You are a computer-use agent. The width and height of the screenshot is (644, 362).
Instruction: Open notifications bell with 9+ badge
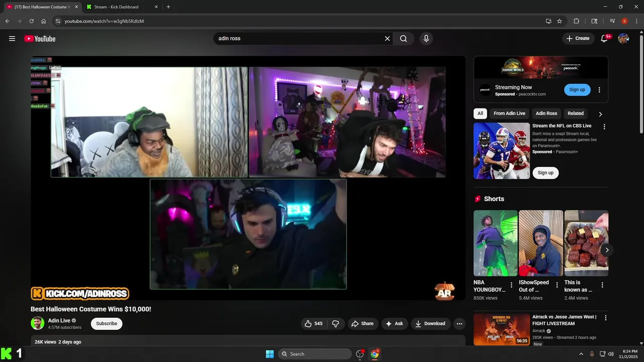pos(604,38)
